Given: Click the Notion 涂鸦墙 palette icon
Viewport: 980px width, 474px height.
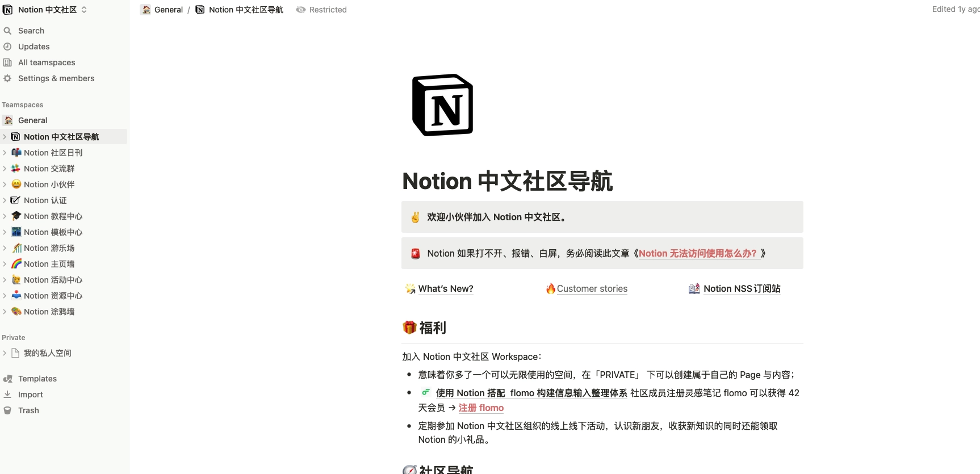Looking at the screenshot, I should (x=16, y=312).
